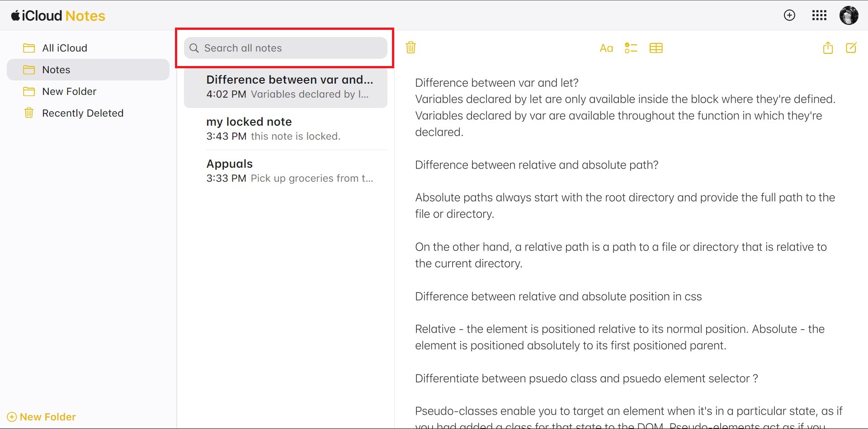This screenshot has width=868, height=429.
Task: Click the iCloud Notes title link
Action: [63, 16]
